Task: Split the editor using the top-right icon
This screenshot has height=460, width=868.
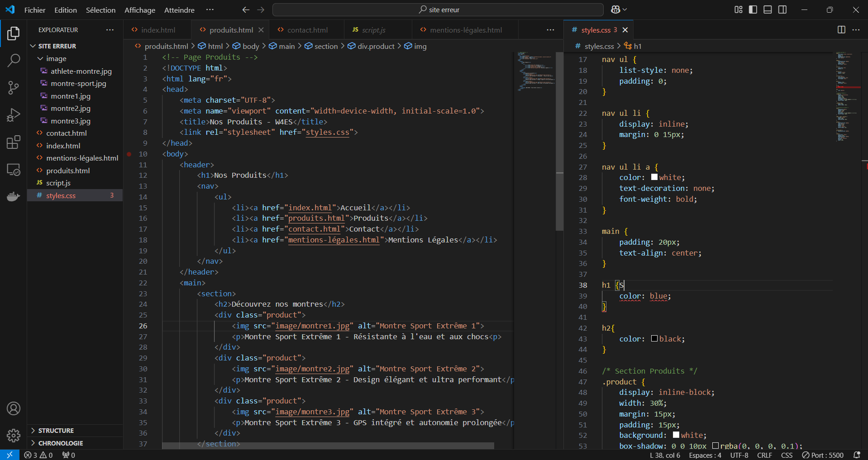Action: tap(841, 30)
